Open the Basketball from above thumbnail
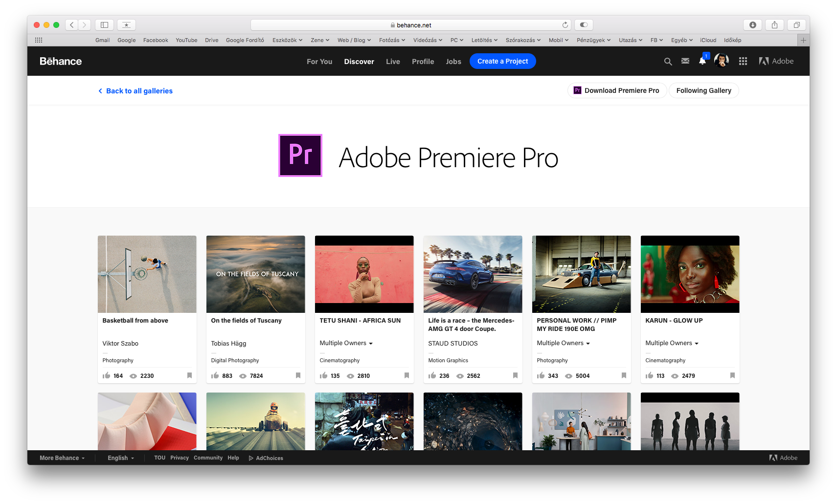Screen dimensions: 837x504 [x=147, y=274]
